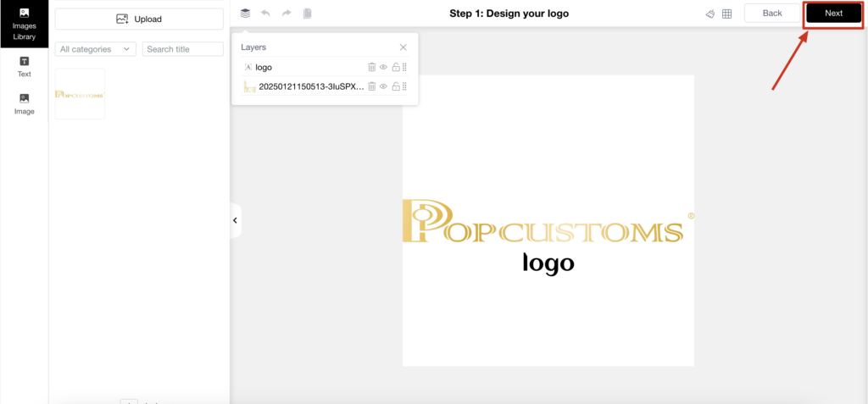868x404 pixels.
Task: Delete the logo text layer
Action: [372, 67]
